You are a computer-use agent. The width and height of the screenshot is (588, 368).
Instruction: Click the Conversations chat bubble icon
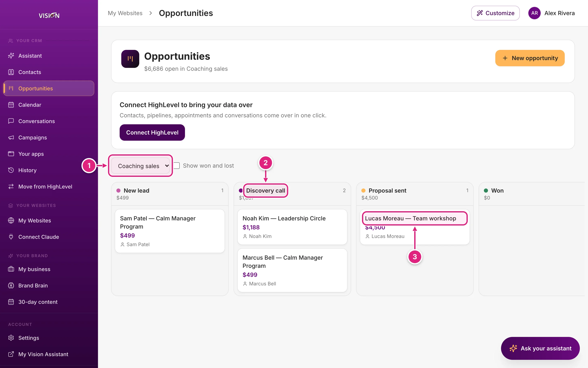[x=11, y=121]
